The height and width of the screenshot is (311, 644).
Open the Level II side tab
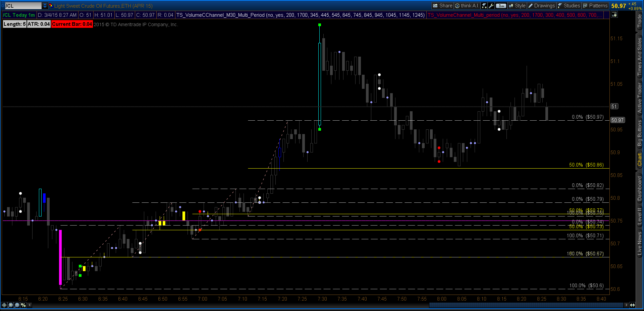point(640,216)
